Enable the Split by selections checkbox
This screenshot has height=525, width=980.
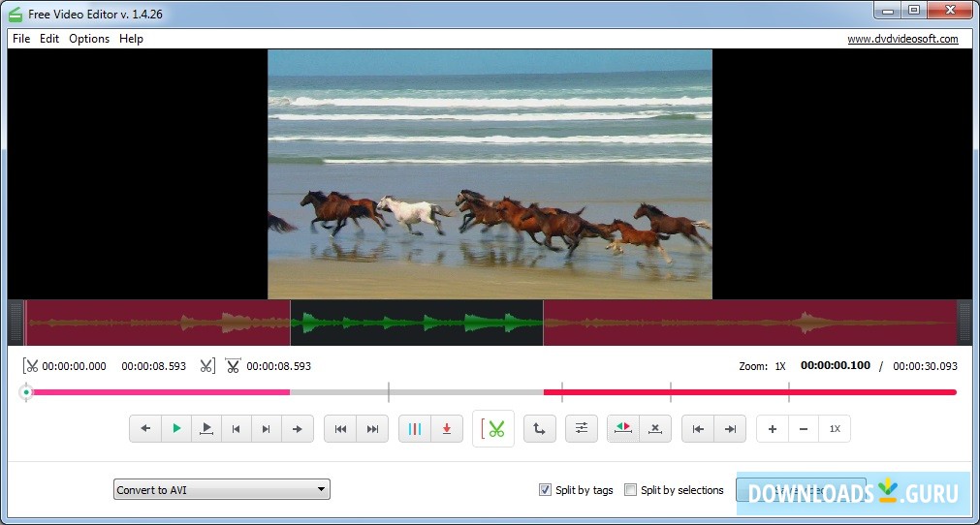click(x=631, y=490)
